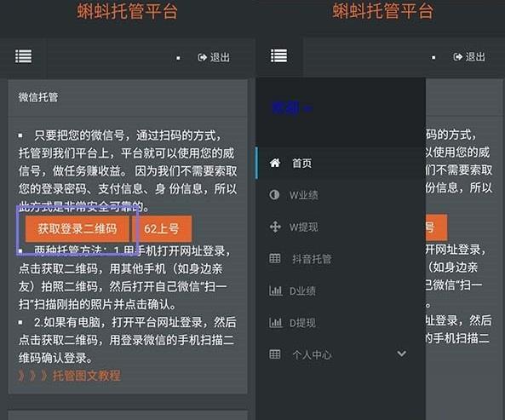Open D提现 menu item
The width and height of the screenshot is (505, 420).
tap(341, 323)
